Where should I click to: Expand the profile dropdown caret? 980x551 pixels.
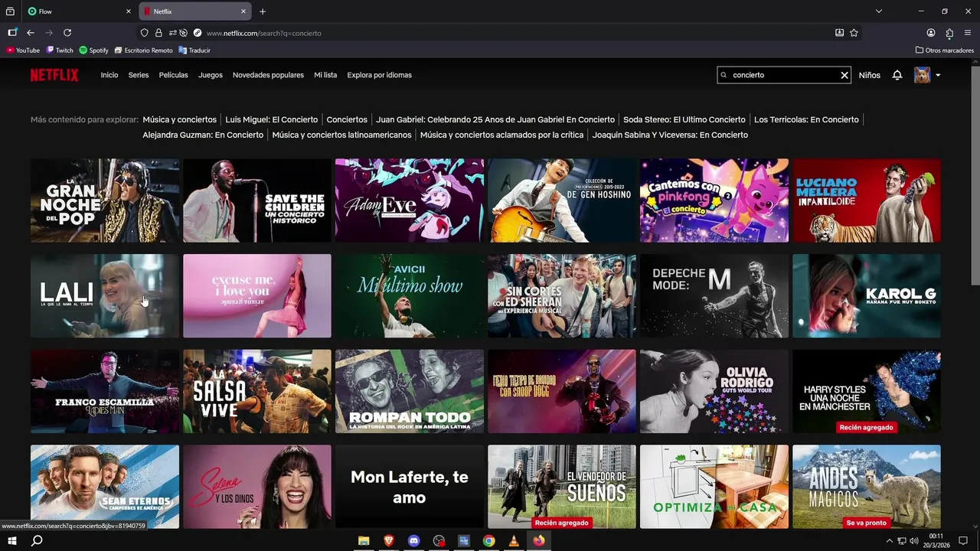938,75
